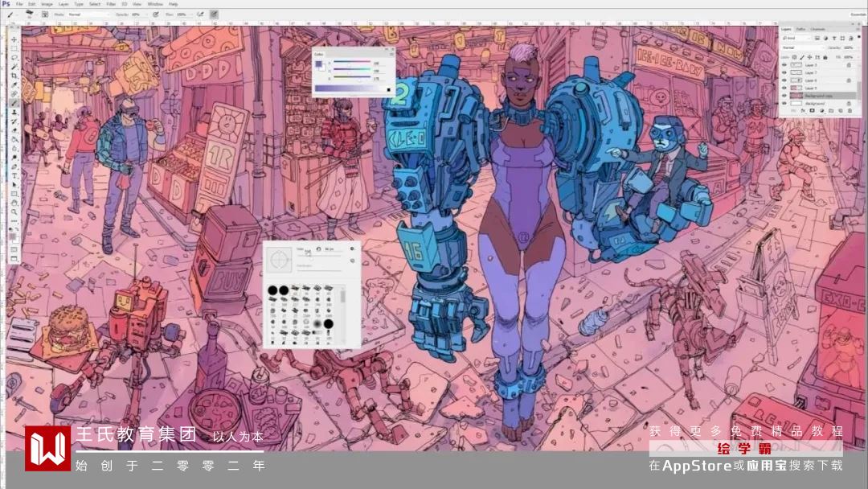Select the Magic Wand tool
The image size is (868, 489).
(14, 67)
